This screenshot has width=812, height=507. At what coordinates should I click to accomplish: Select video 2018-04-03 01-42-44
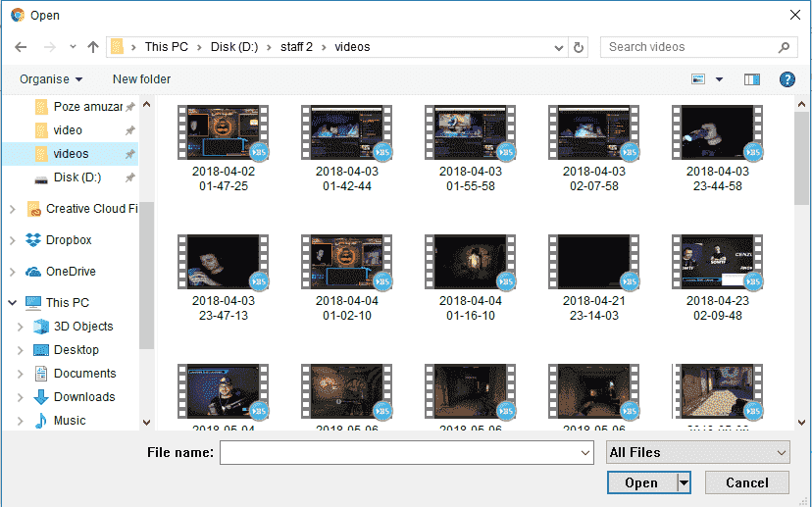click(x=347, y=149)
